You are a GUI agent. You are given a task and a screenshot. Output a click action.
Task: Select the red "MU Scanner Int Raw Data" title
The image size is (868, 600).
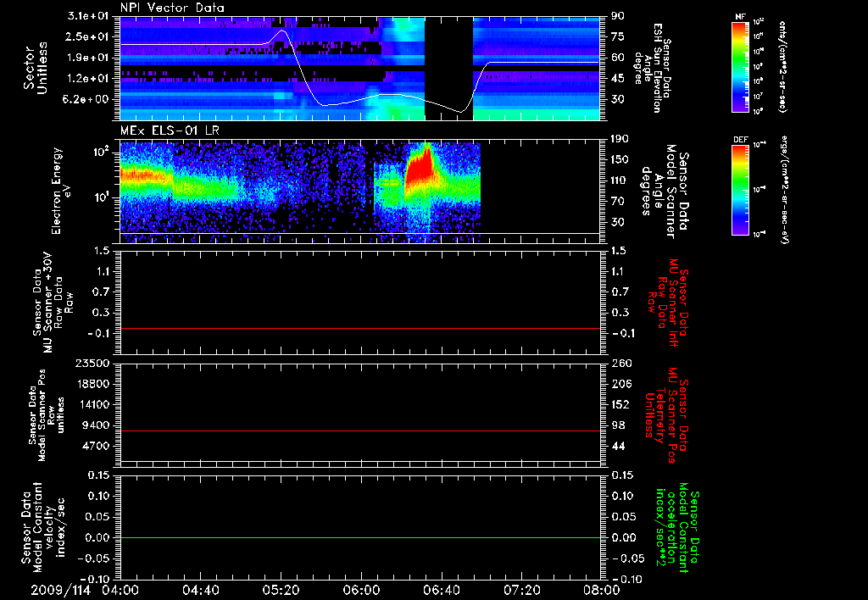669,303
